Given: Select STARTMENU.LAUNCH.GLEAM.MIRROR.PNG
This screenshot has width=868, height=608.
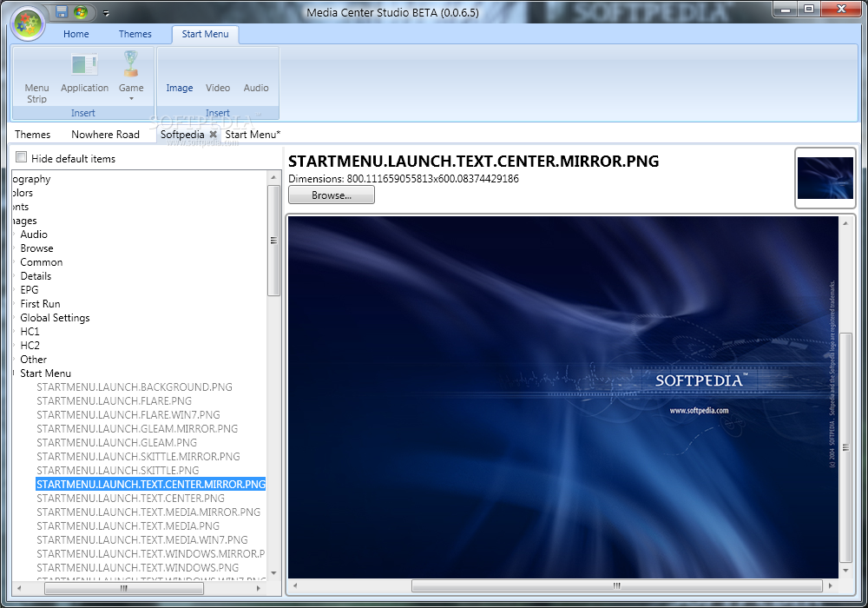Looking at the screenshot, I should tap(137, 428).
